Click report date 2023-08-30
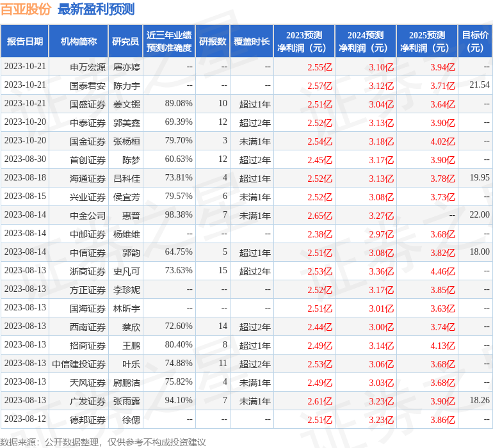493x448 pixels. 25,159
